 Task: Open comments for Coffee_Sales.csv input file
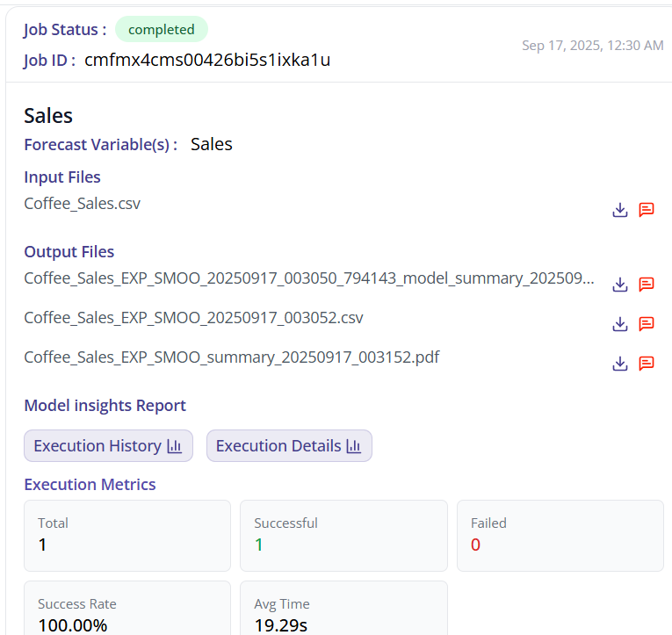click(647, 210)
